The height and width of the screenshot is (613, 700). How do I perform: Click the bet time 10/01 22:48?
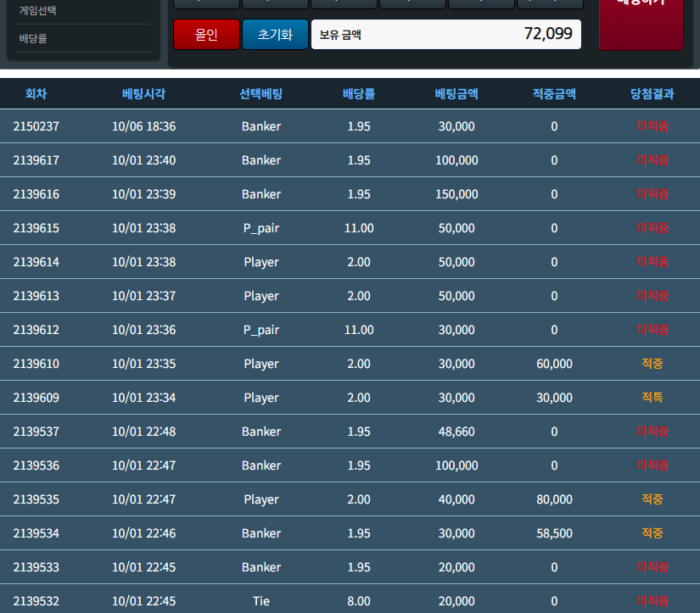pos(143,432)
